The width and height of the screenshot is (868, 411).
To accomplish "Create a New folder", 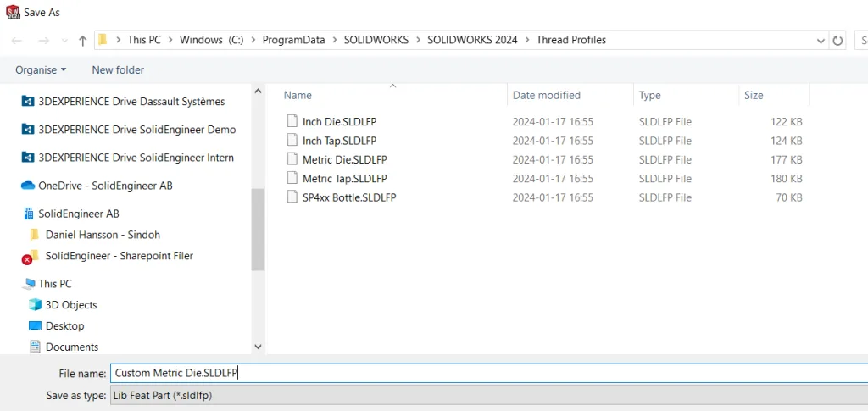I will click(x=118, y=69).
